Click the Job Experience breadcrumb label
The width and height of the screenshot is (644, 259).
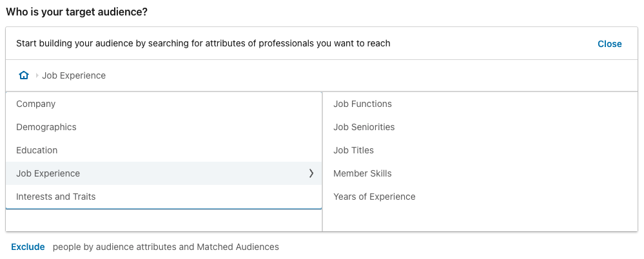(x=73, y=75)
